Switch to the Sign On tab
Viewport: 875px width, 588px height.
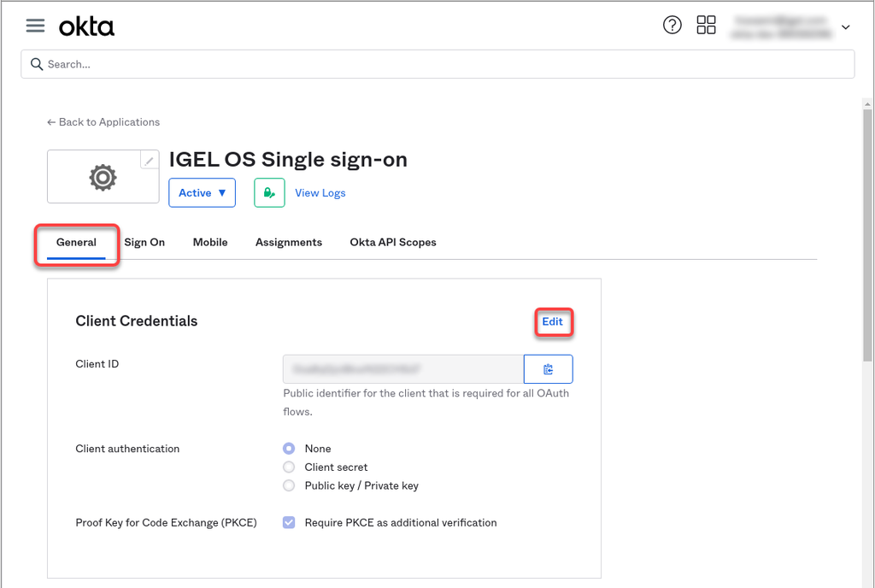coord(144,243)
